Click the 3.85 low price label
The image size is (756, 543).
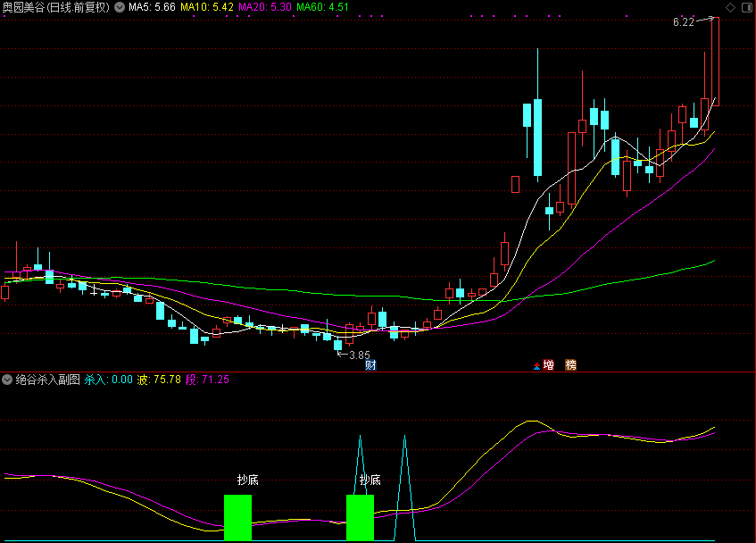click(360, 355)
